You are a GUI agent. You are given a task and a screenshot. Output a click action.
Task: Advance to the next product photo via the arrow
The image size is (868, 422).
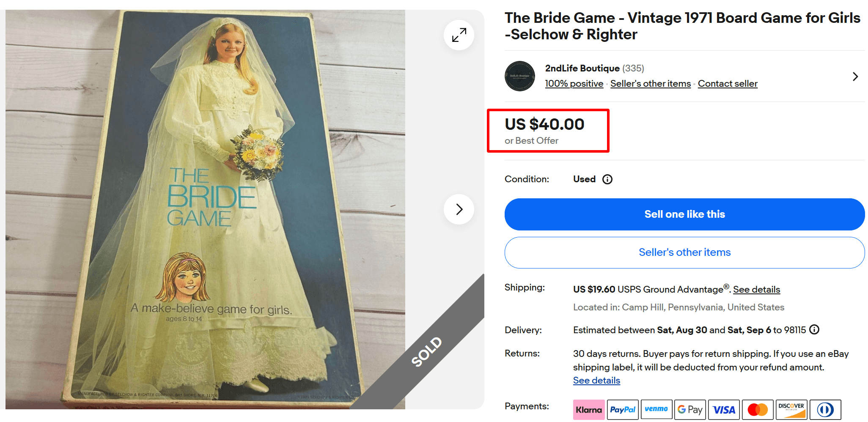click(x=459, y=209)
